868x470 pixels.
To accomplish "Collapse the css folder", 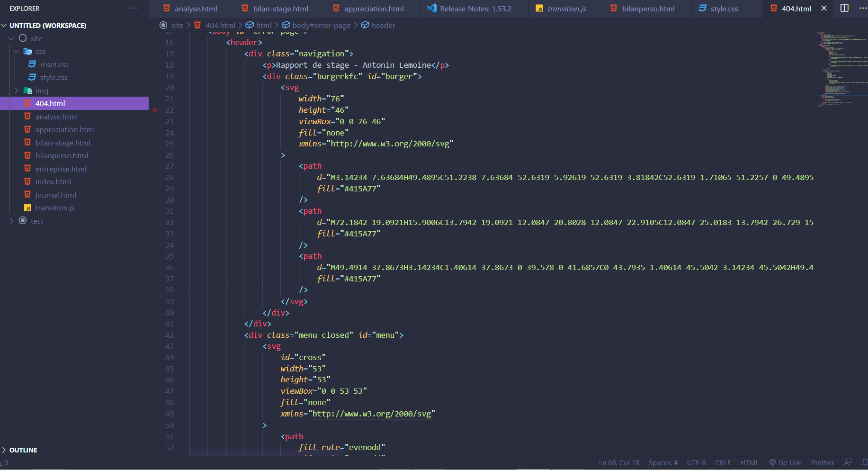I will (40, 52).
